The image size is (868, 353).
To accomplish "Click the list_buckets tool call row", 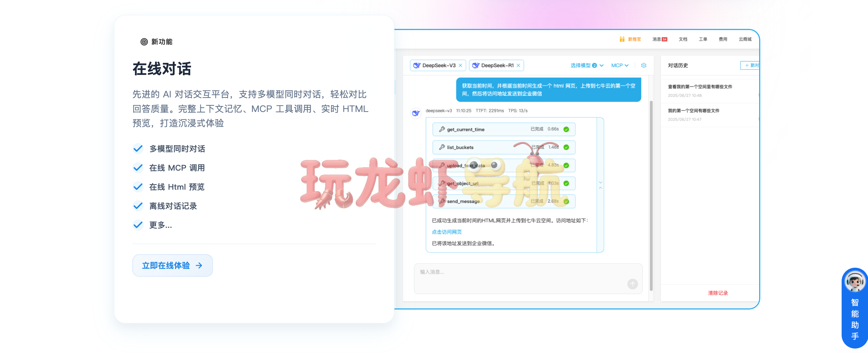I will (x=503, y=147).
